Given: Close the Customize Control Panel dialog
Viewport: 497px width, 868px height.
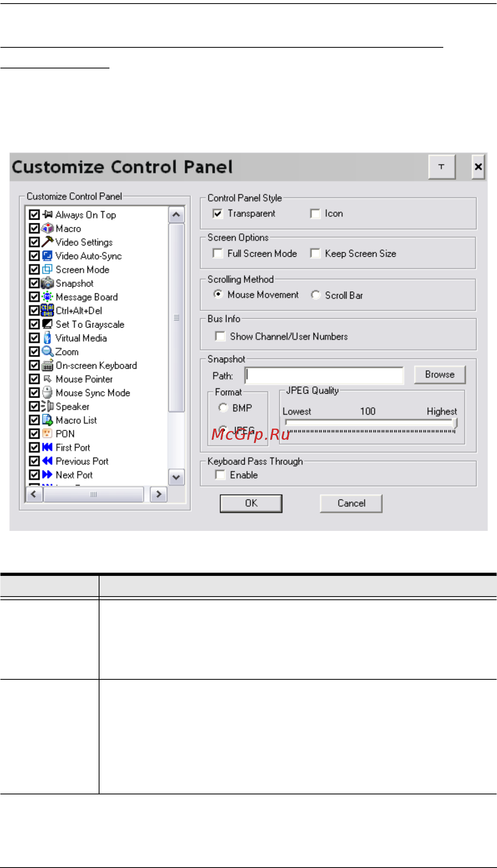Looking at the screenshot, I should pyautogui.click(x=478, y=167).
